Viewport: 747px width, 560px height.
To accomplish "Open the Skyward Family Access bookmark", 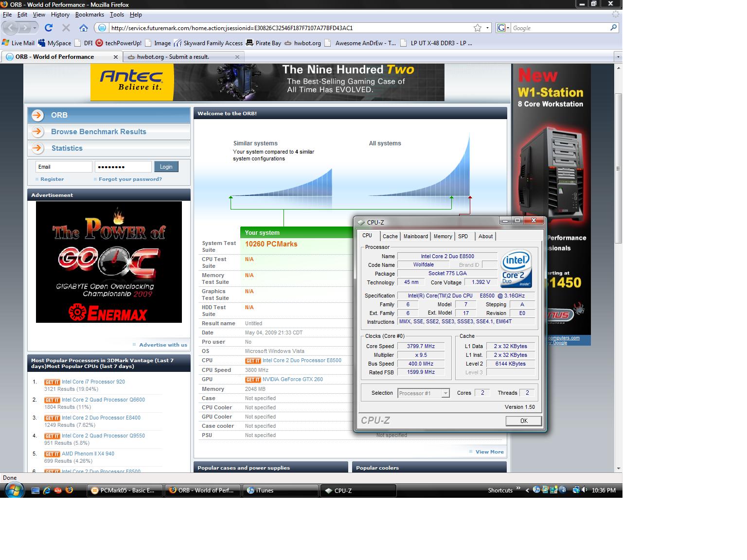I will [x=208, y=43].
